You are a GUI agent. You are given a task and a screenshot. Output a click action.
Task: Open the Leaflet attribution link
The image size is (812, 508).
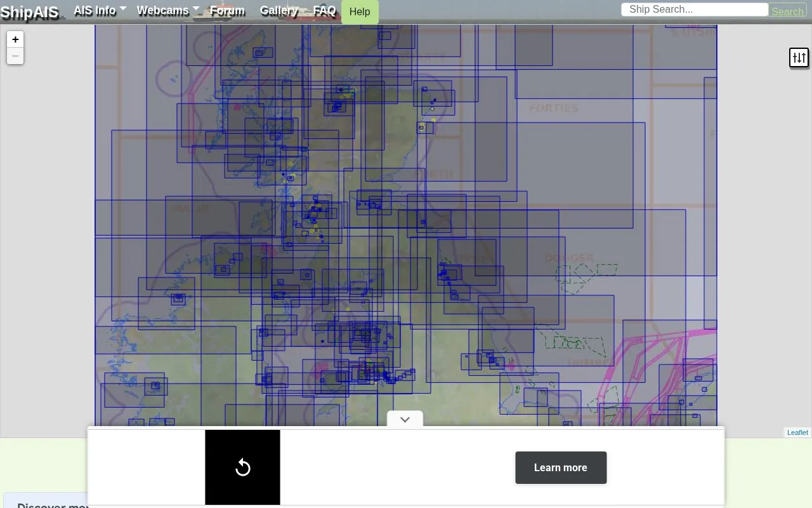797,432
